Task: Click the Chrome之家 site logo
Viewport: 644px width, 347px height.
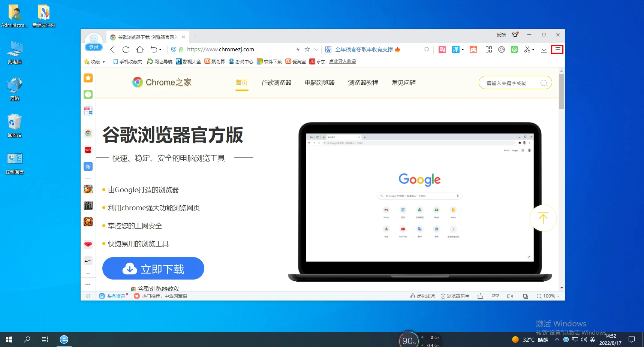Action: tap(162, 82)
